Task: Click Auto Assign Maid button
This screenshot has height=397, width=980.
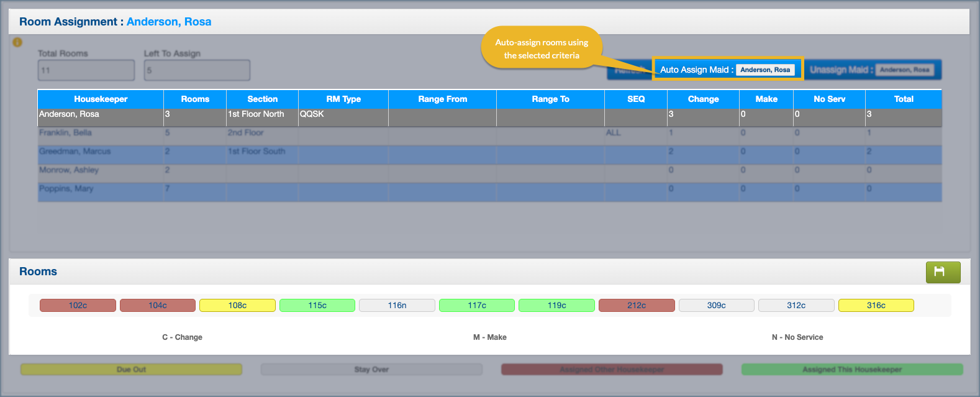Action: 727,70
